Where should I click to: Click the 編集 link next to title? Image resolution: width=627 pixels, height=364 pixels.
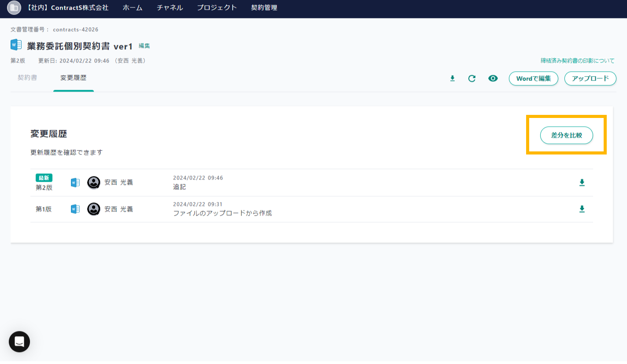point(144,46)
